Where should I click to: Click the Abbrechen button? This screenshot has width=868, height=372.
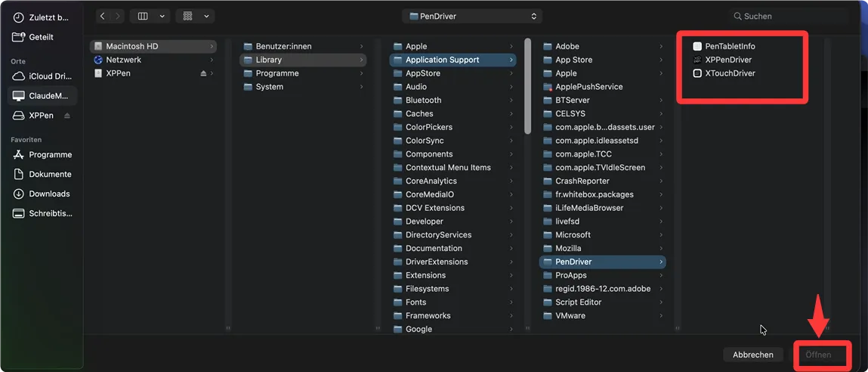click(x=753, y=355)
